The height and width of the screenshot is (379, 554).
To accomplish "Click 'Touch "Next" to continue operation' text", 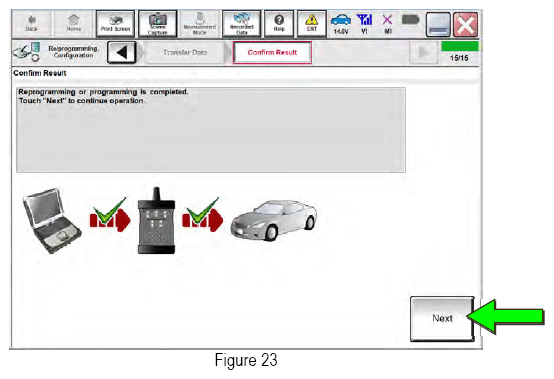I will 82,101.
